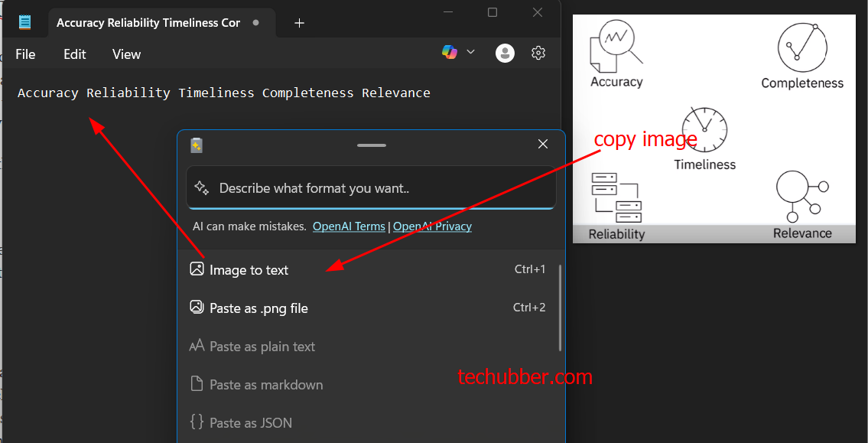
Task: Maximize the Notepad window
Action: point(493,12)
